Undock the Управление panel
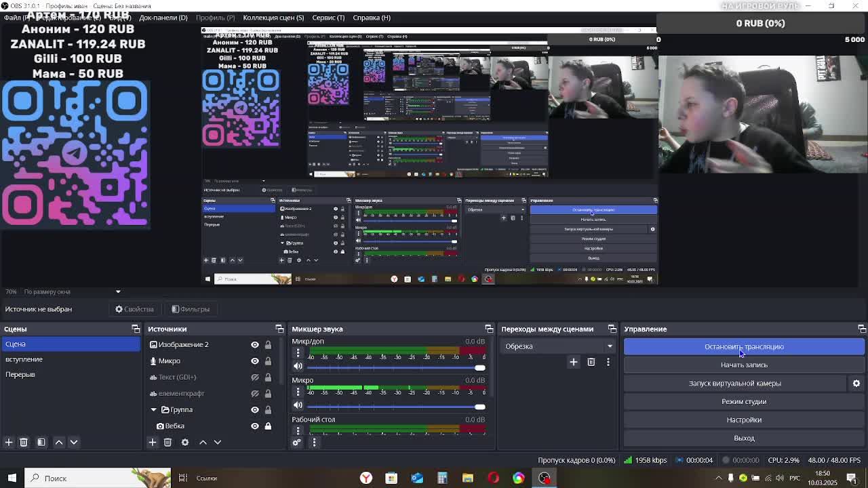The height and width of the screenshot is (488, 868). [862, 329]
